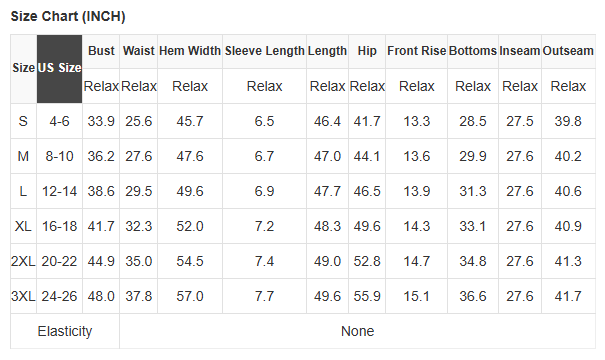
Task: Select the Inseam column header
Action: point(520,51)
